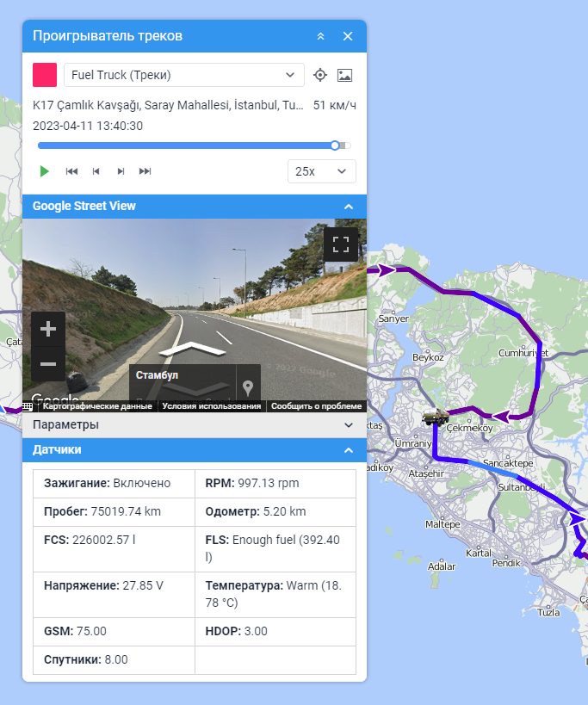The width and height of the screenshot is (588, 705).
Task: Jump to track end with fast-forward icon
Action: [x=145, y=171]
